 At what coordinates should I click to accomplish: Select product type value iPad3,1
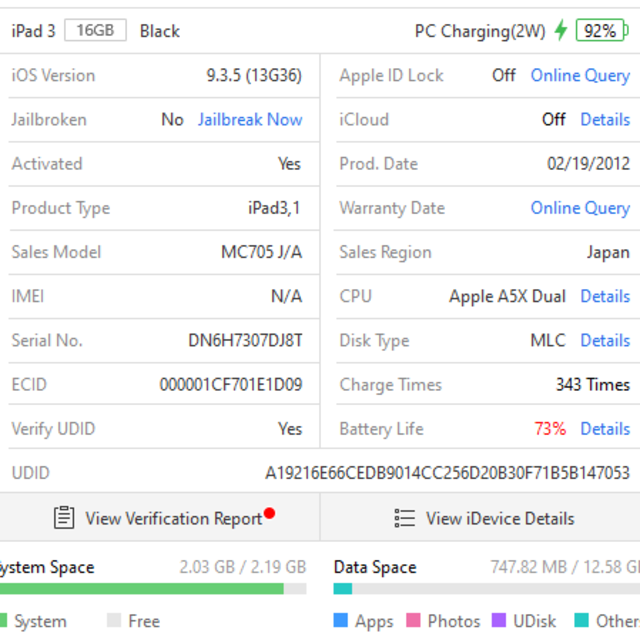pyautogui.click(x=274, y=208)
